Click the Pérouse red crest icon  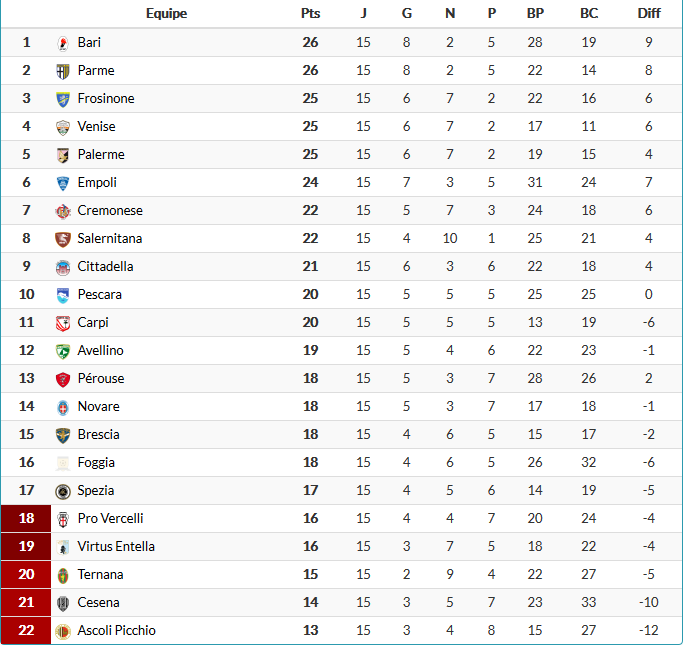tap(63, 379)
